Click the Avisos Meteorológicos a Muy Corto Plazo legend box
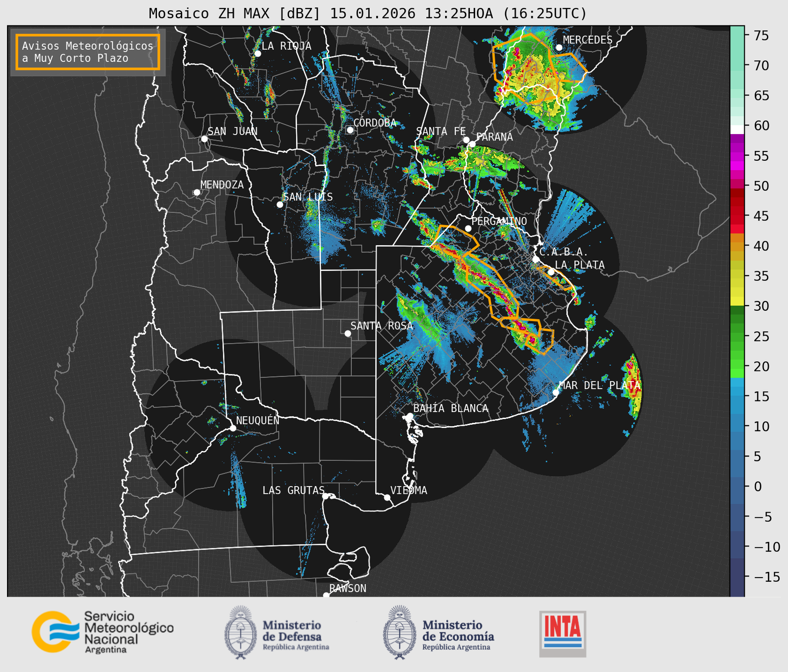 click(x=88, y=52)
